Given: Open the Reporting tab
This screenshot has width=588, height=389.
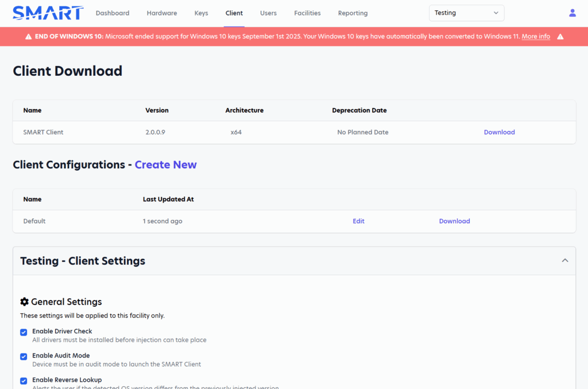Looking at the screenshot, I should coord(353,13).
